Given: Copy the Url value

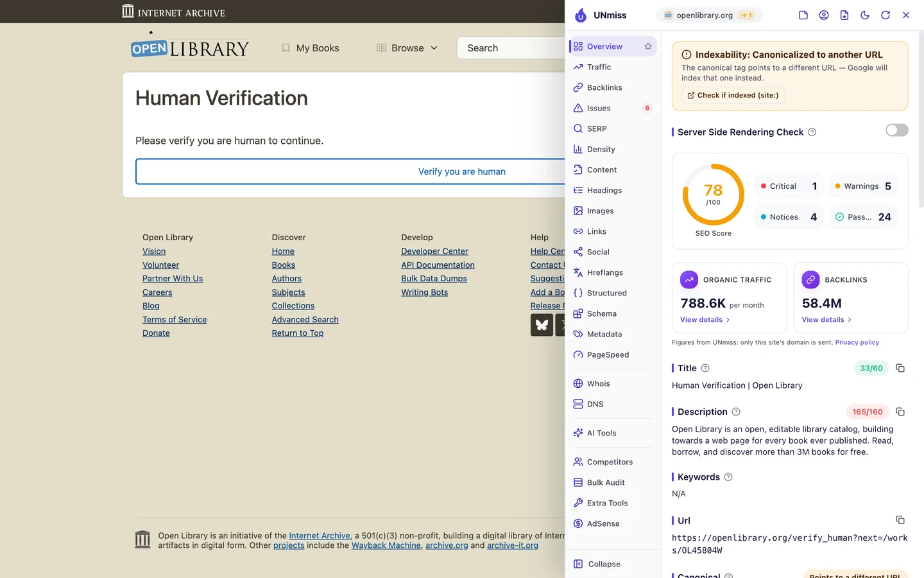Looking at the screenshot, I should [x=900, y=520].
